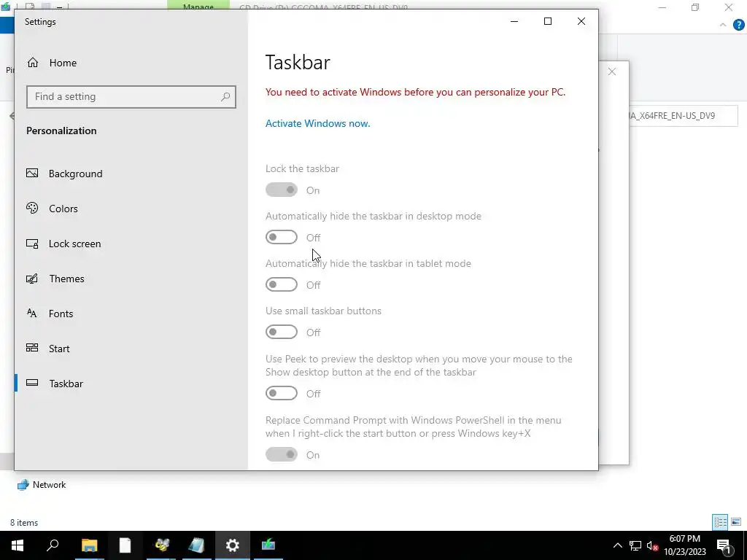Toggle auto-hide taskbar in tablet mode
The width and height of the screenshot is (747, 560).
click(x=281, y=285)
